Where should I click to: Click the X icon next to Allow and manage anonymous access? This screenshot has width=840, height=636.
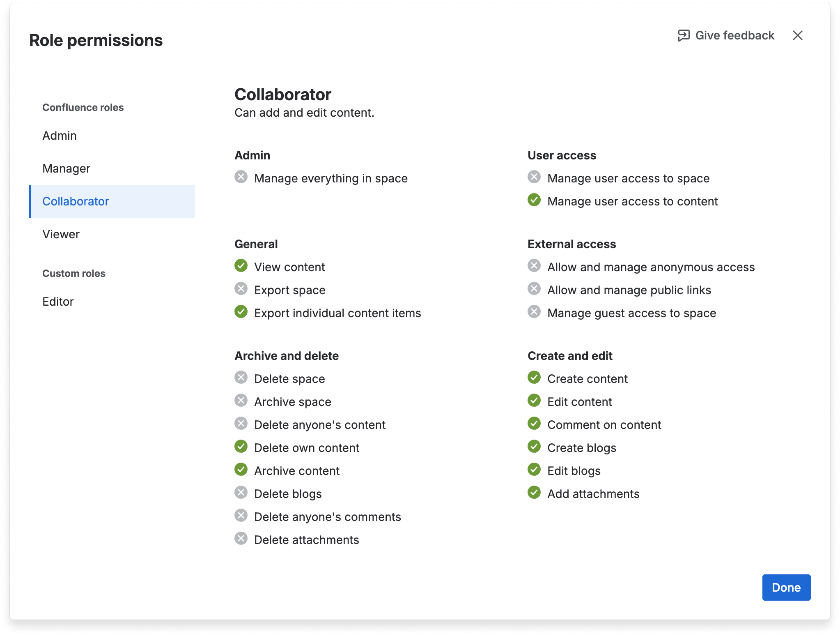pos(534,266)
